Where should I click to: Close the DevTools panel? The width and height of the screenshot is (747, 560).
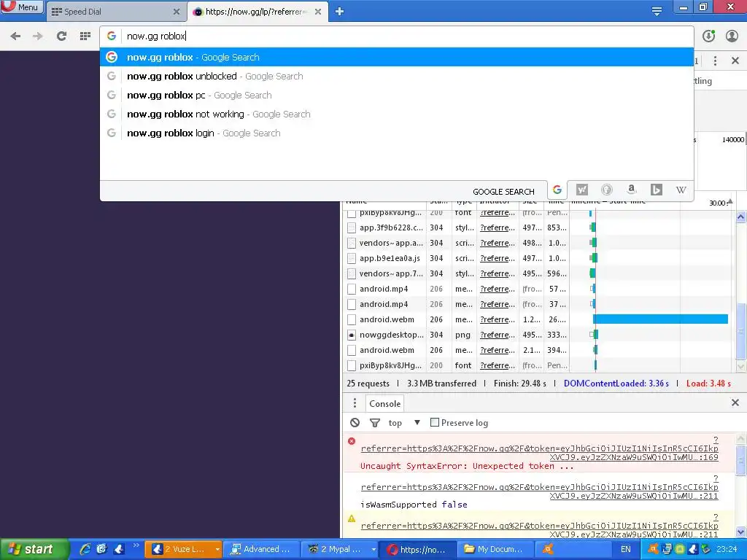coord(735,61)
